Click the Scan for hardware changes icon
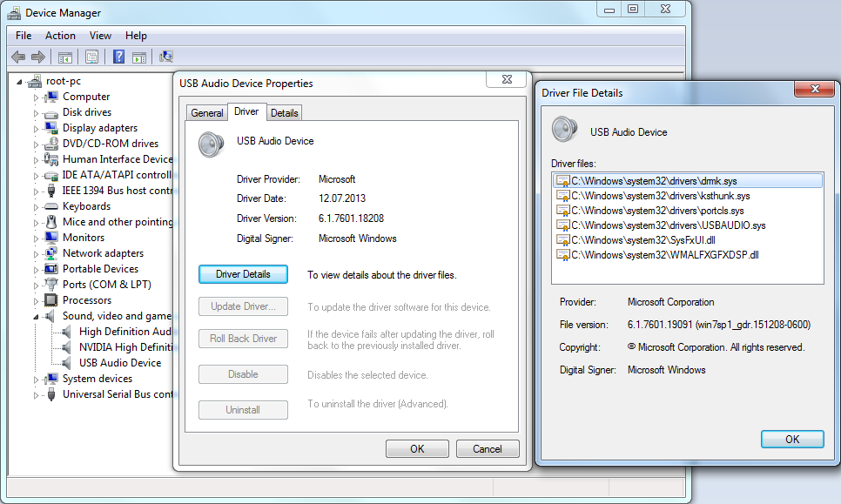 click(x=166, y=57)
